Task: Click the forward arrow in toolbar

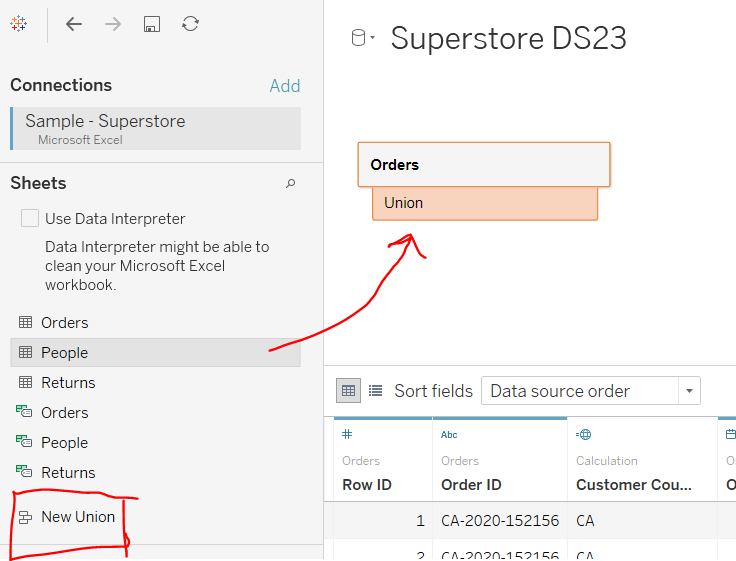Action: pyautogui.click(x=113, y=24)
